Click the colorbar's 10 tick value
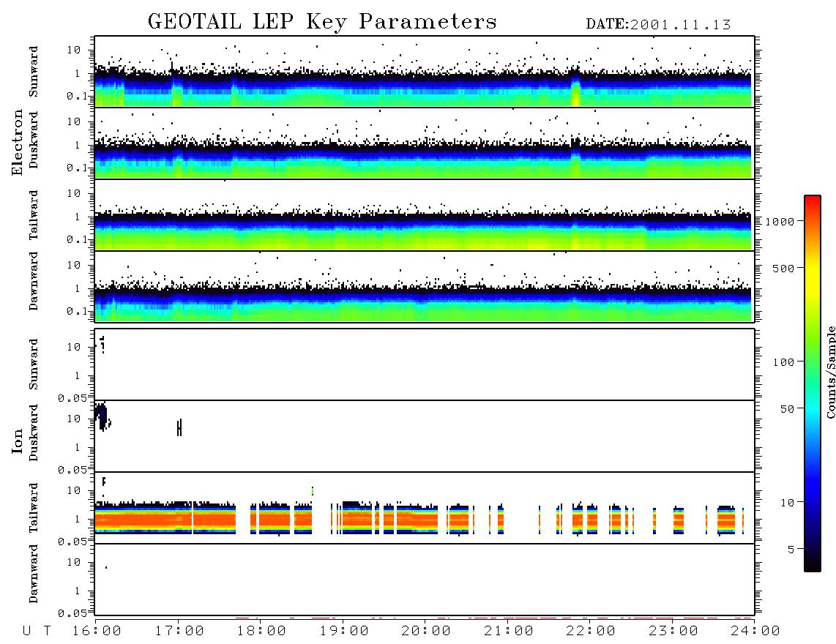 [x=787, y=503]
